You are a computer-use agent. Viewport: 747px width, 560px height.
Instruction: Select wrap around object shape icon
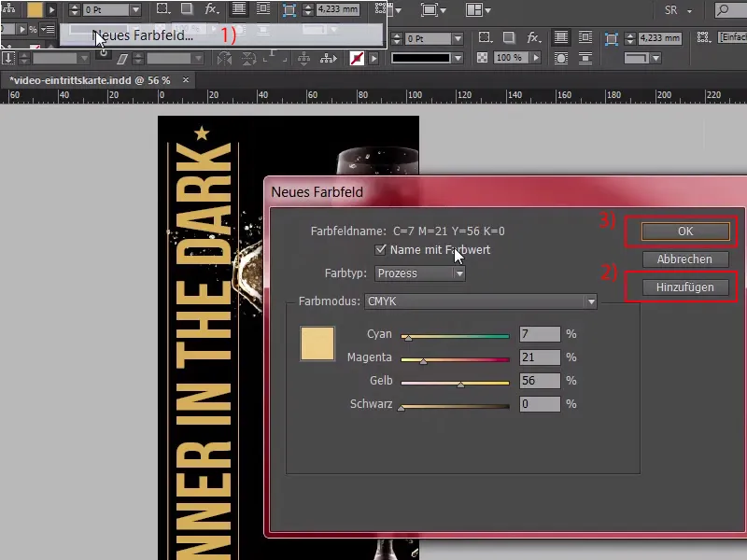point(561,58)
